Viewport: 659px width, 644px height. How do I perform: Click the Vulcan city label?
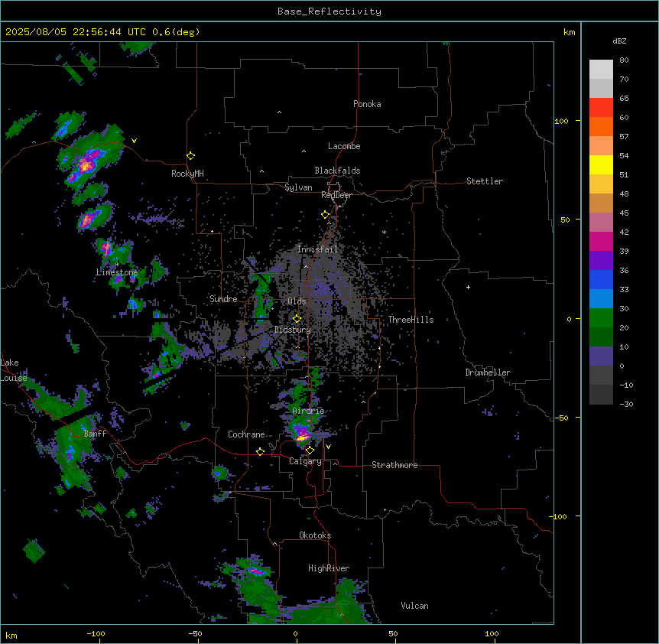pyautogui.click(x=414, y=606)
